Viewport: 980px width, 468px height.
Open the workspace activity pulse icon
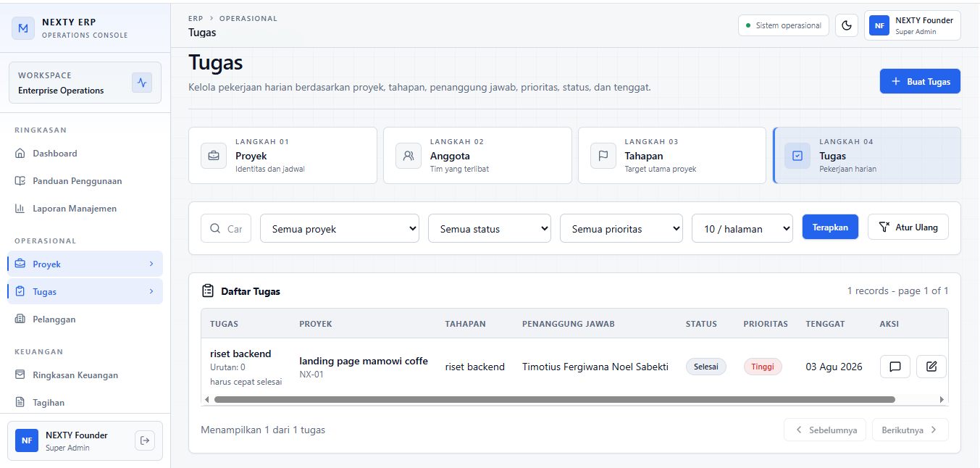[x=142, y=83]
